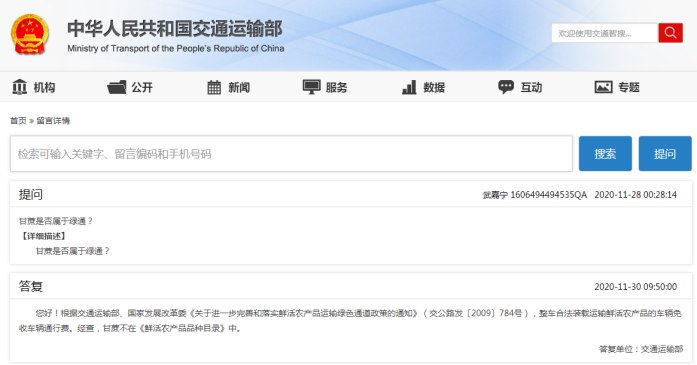Click the question timestamp 2020-11-28 00:28:14

pos(636,195)
